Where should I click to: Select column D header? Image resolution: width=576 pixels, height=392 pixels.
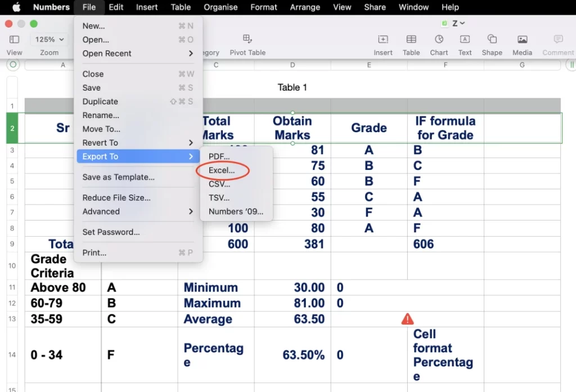click(292, 65)
